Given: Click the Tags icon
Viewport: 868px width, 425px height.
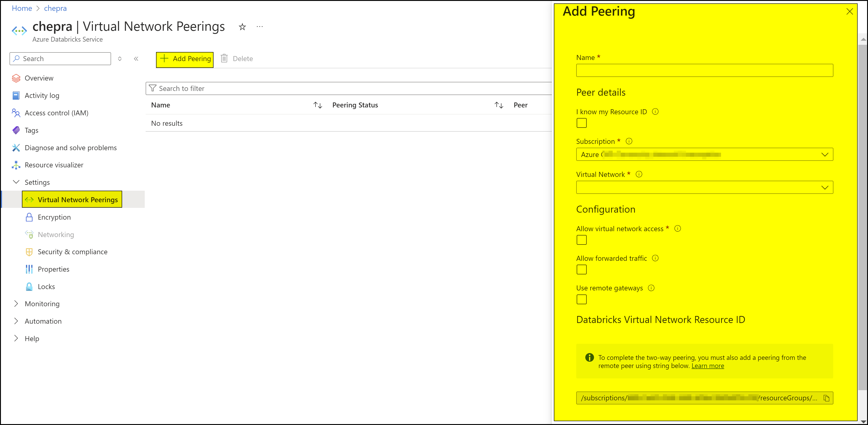Looking at the screenshot, I should [x=16, y=131].
